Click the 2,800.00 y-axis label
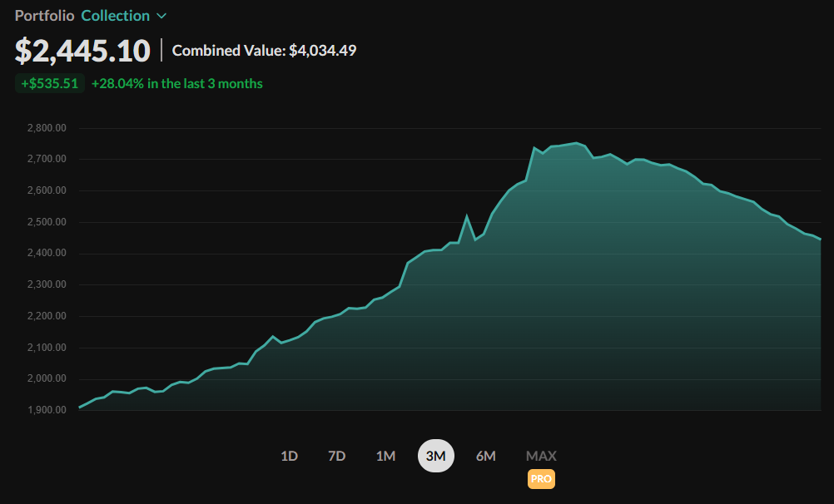 coord(47,128)
